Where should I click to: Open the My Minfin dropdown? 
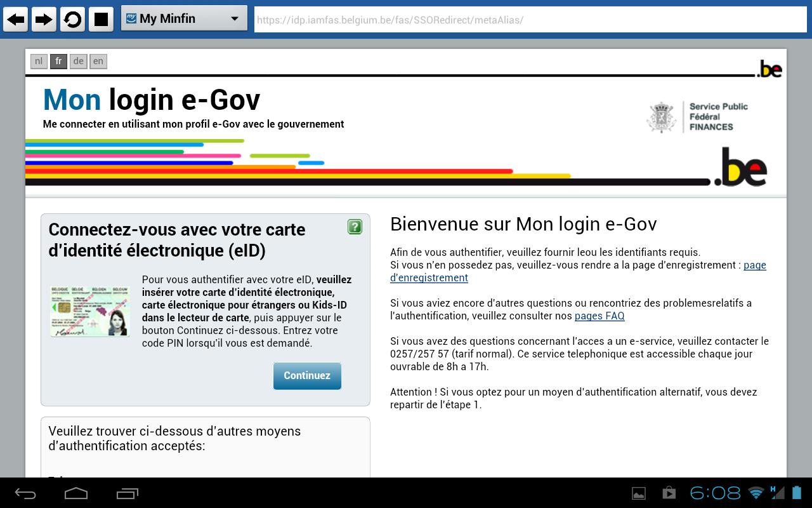pos(184,19)
